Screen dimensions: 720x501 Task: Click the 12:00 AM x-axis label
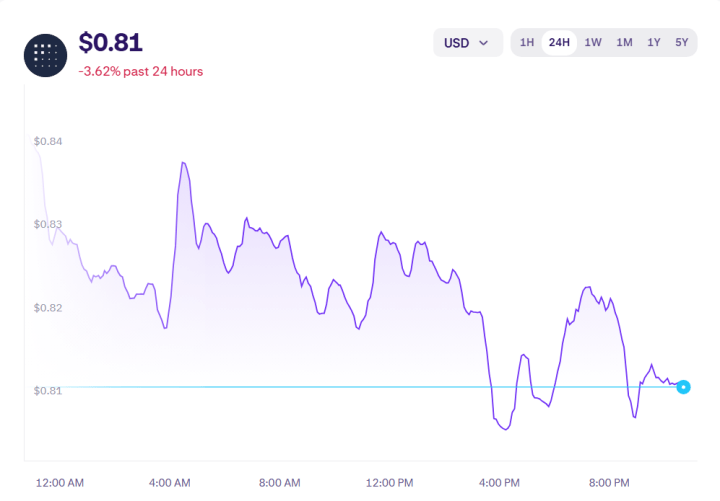(x=60, y=483)
